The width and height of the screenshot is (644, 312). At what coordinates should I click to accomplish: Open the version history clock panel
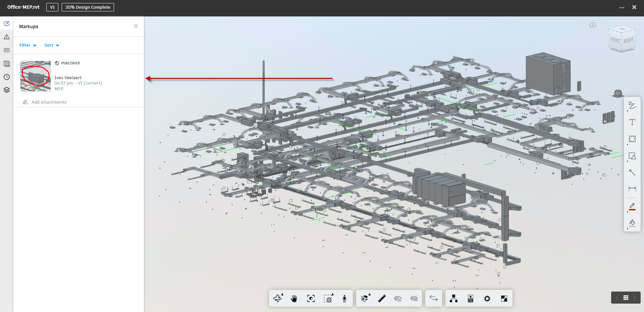6,76
